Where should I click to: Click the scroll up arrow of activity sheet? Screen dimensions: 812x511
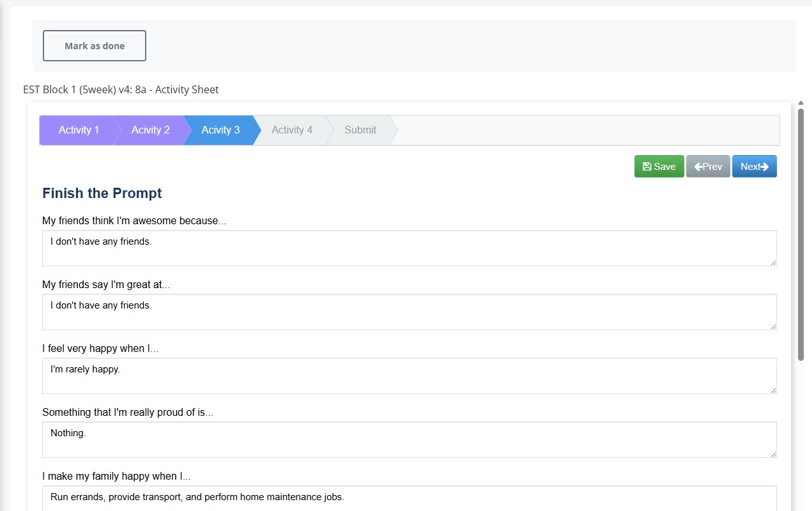point(801,103)
